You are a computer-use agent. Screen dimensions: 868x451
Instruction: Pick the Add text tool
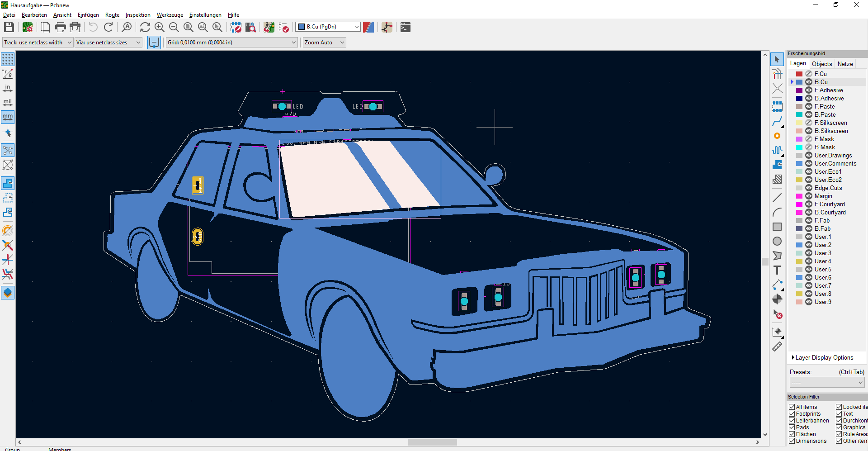(x=777, y=270)
